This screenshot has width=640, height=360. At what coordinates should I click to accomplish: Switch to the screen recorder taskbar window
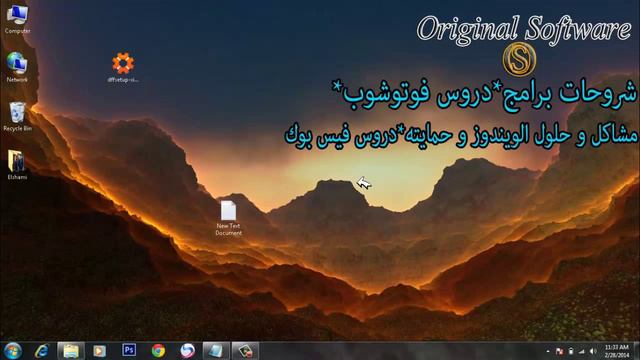(x=245, y=351)
